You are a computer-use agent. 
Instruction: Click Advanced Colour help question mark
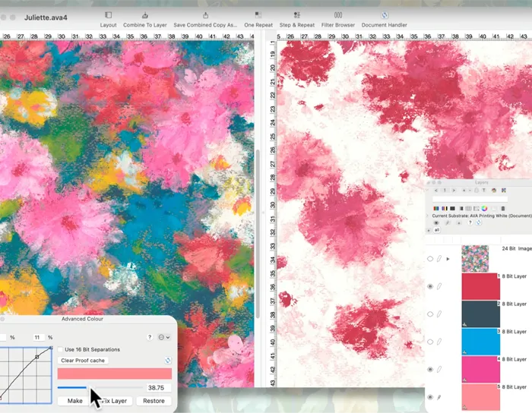coord(150,337)
